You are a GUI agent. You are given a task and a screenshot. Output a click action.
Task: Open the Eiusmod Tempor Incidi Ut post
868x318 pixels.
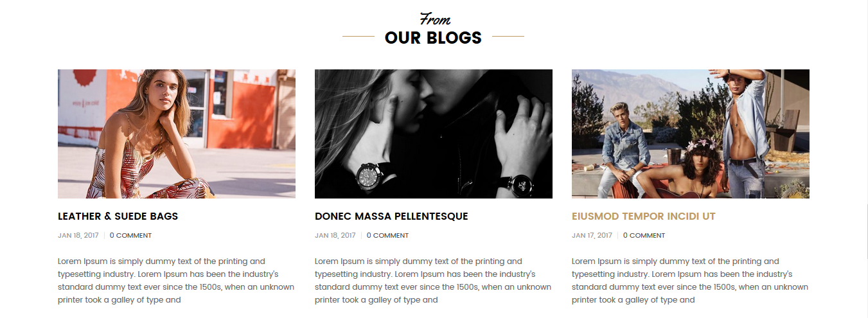(644, 216)
